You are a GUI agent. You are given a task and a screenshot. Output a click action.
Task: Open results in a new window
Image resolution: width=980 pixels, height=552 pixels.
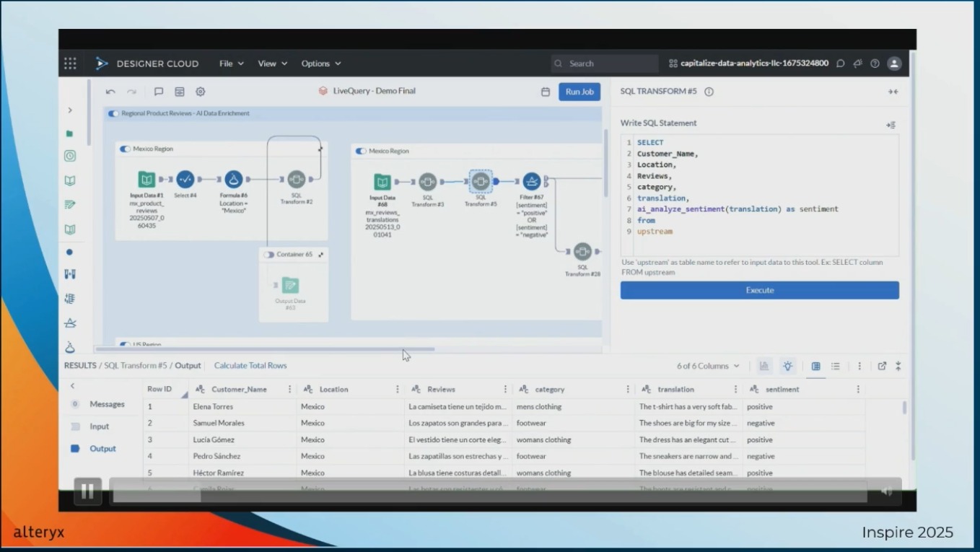[882, 366]
